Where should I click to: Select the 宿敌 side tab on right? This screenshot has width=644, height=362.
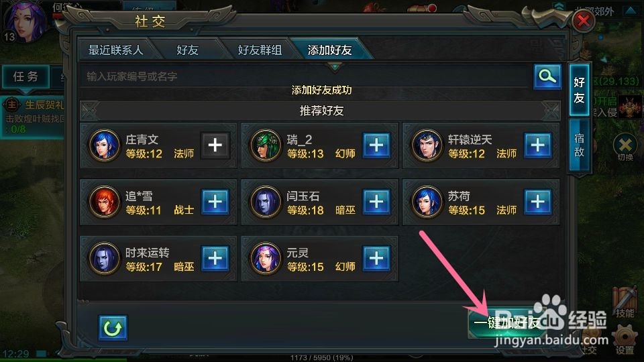tap(579, 145)
